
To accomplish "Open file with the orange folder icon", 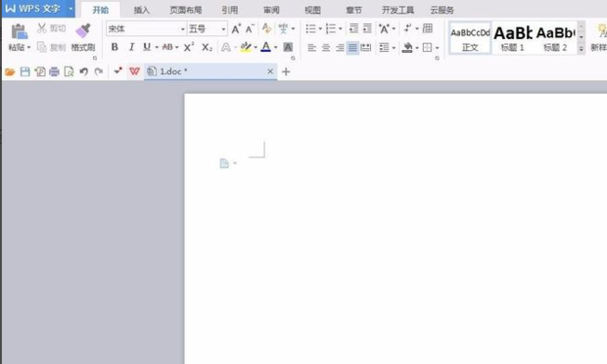I will [x=10, y=71].
